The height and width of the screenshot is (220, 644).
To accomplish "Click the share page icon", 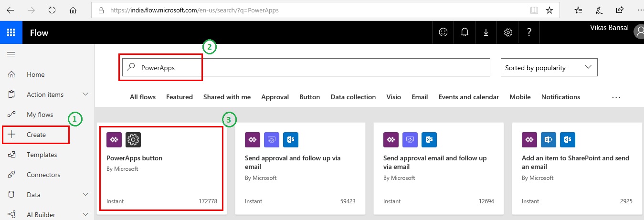I will pos(620,10).
